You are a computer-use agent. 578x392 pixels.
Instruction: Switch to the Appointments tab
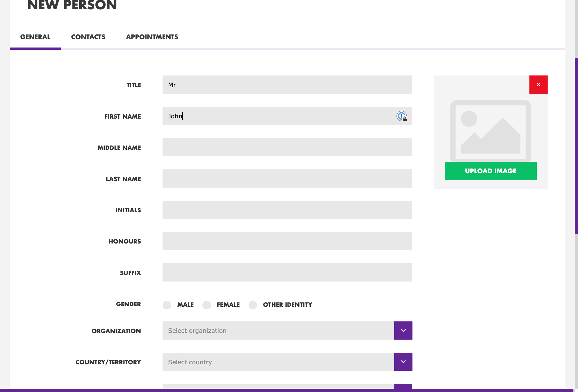tap(152, 37)
